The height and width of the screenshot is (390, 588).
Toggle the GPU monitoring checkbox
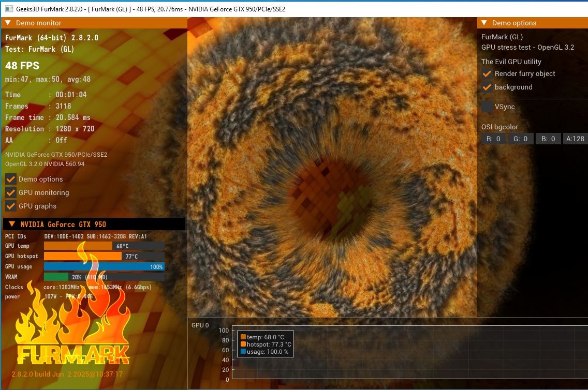coord(10,192)
